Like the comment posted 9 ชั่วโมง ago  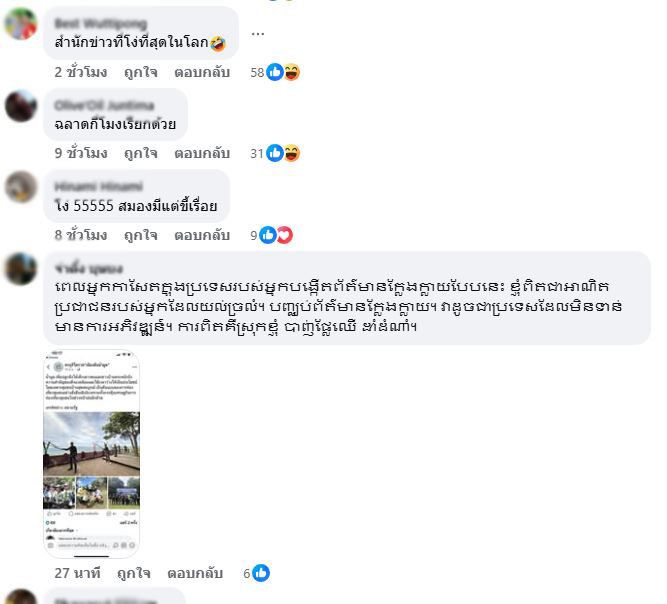141,153
